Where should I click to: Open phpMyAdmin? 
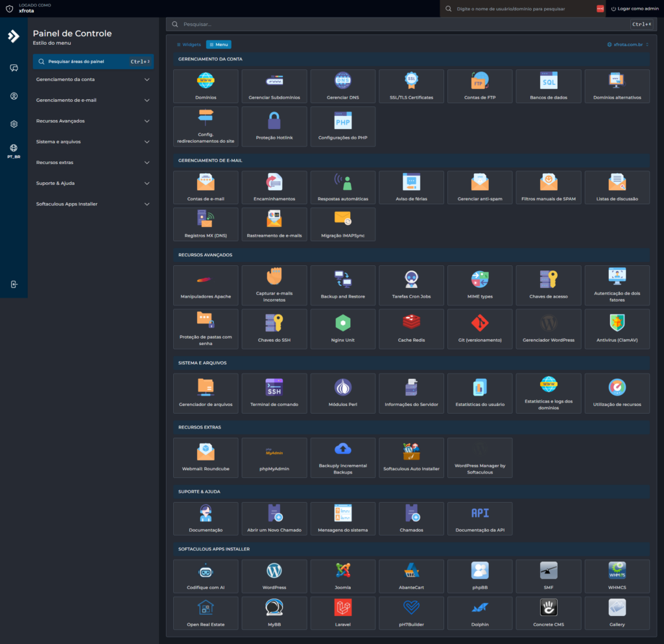click(274, 458)
